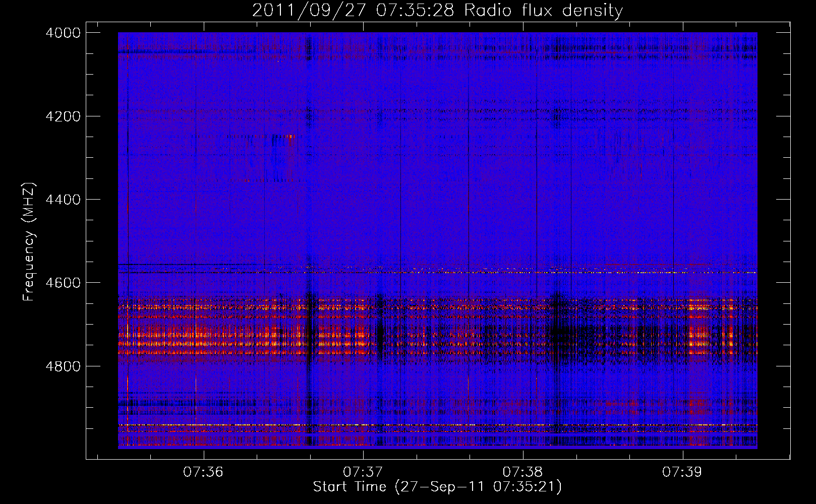Click the 07:37 time tick label

pyautogui.click(x=363, y=472)
